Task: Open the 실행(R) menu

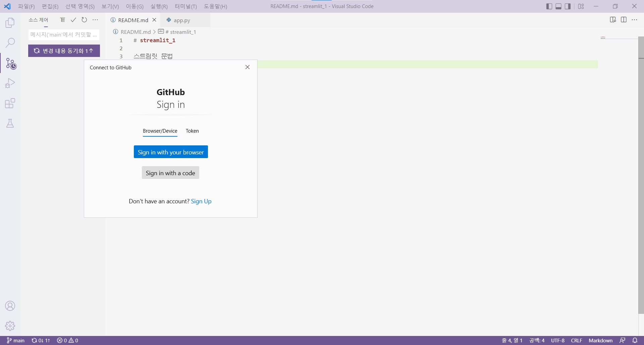Action: pos(159,6)
